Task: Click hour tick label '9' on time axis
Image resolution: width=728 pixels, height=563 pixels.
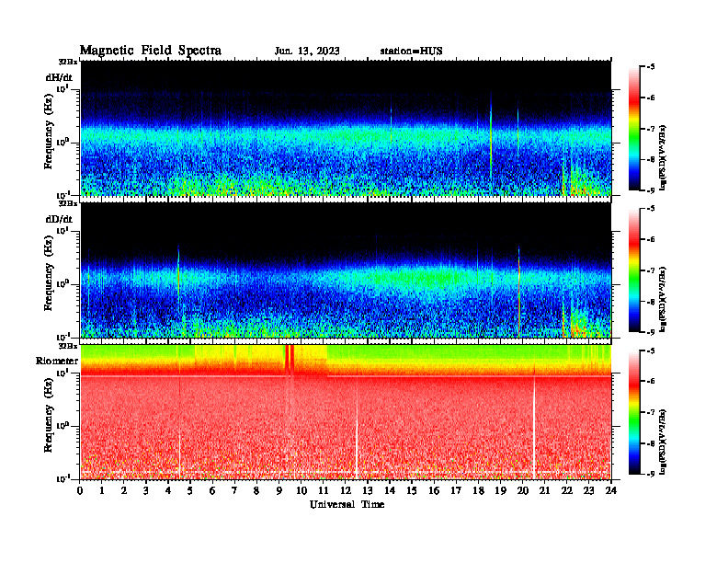Action: (x=279, y=490)
